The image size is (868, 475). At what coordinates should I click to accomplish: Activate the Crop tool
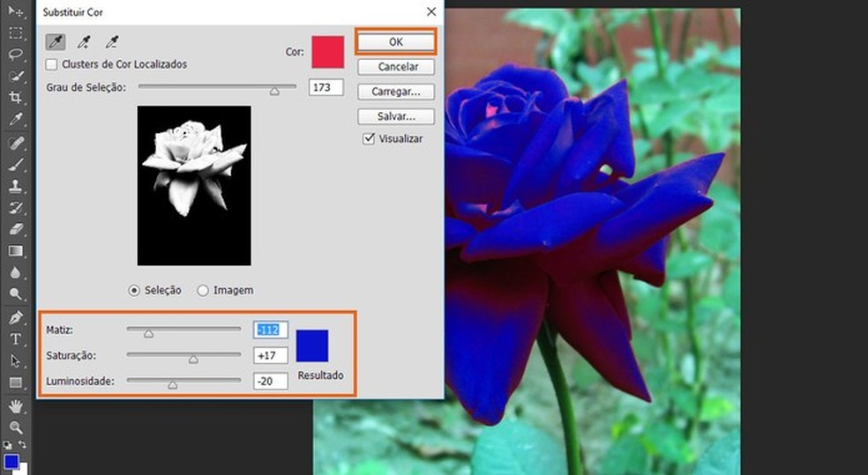[x=16, y=97]
